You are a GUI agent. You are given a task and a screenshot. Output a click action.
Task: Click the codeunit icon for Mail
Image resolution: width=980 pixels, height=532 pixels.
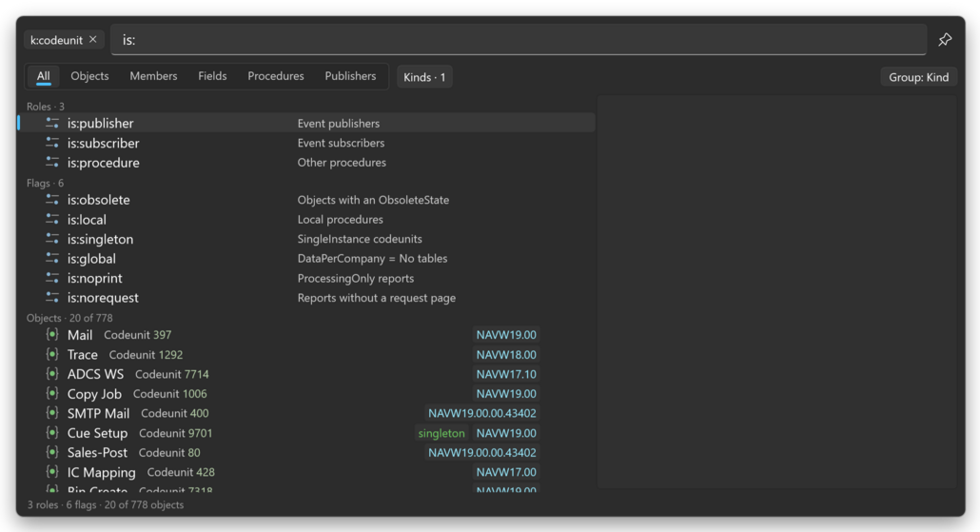[x=52, y=335]
